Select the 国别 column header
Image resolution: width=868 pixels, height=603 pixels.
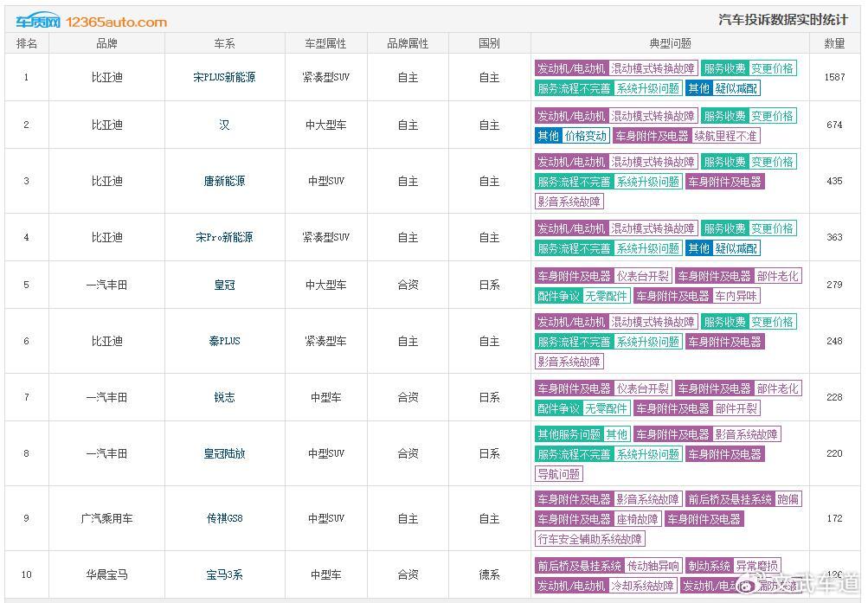pyautogui.click(x=489, y=43)
